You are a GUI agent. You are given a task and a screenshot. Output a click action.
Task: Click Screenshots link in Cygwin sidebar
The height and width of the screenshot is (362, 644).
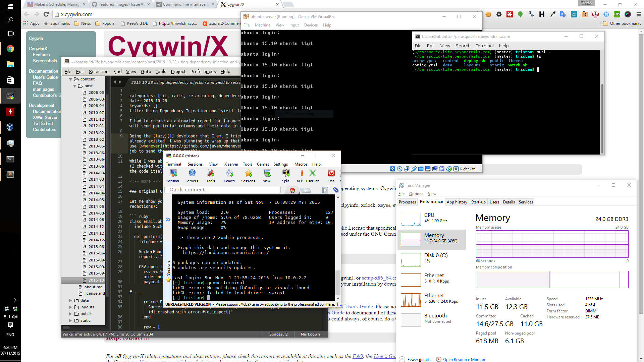(x=45, y=61)
